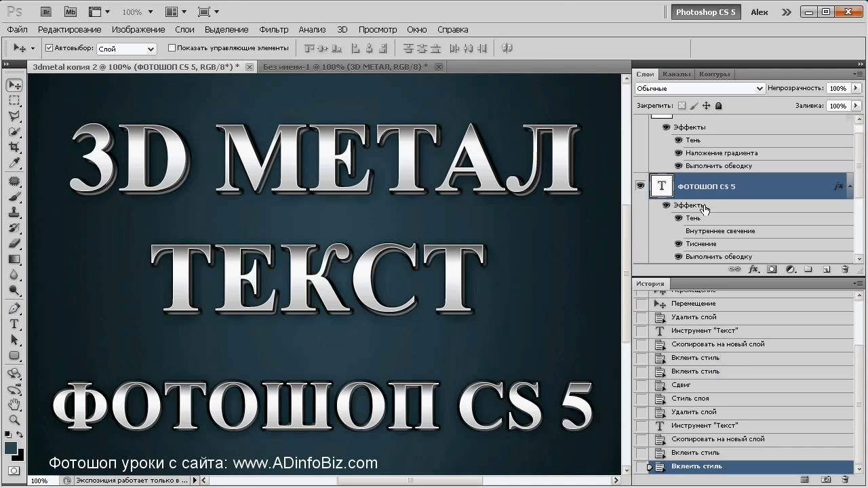Uncheck the Автовыбор checkbox
868x488 pixels.
point(49,48)
